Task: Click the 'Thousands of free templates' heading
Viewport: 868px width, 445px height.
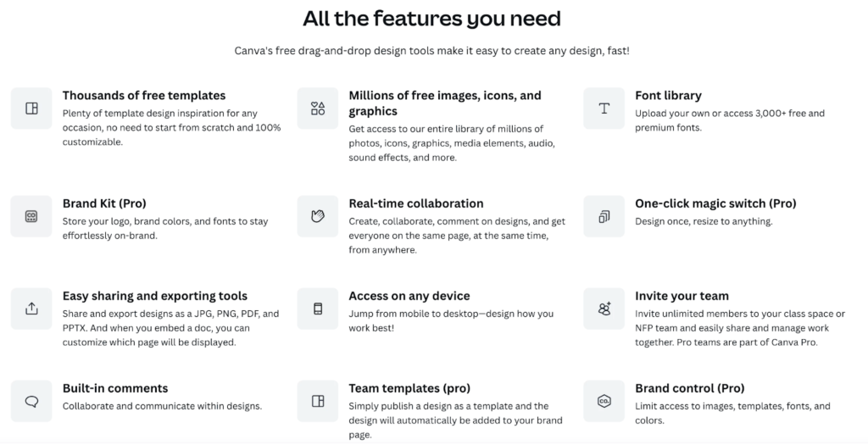Action: [144, 96]
